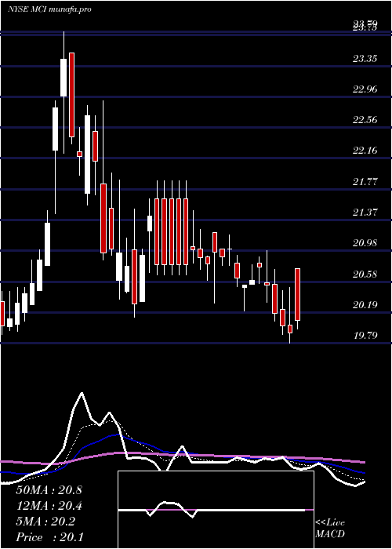Select the 22.56 price axis label
This screenshot has width=392, height=549.
(365, 120)
